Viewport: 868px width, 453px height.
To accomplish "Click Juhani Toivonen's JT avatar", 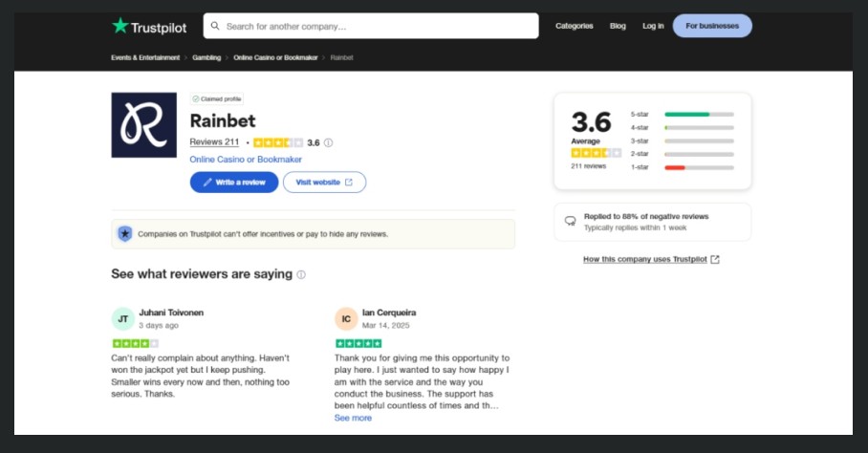I will 122,318.
